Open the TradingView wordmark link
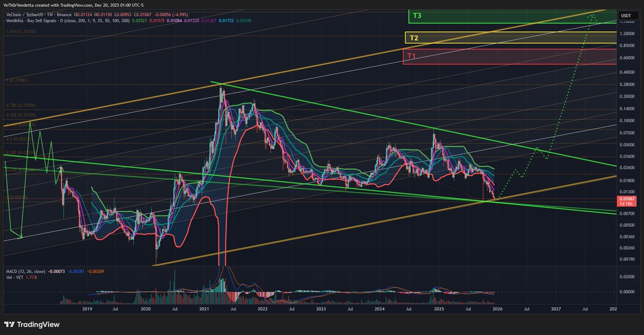The height and width of the screenshot is (335, 644). 38,324
